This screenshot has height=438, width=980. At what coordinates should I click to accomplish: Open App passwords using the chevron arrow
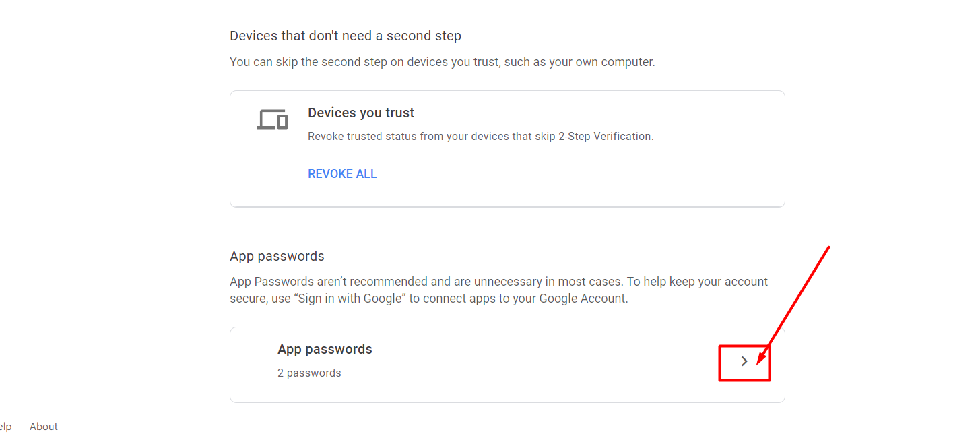click(744, 361)
